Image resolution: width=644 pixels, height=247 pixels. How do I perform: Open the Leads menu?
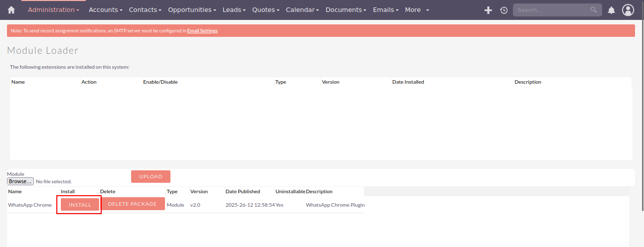pyautogui.click(x=234, y=10)
